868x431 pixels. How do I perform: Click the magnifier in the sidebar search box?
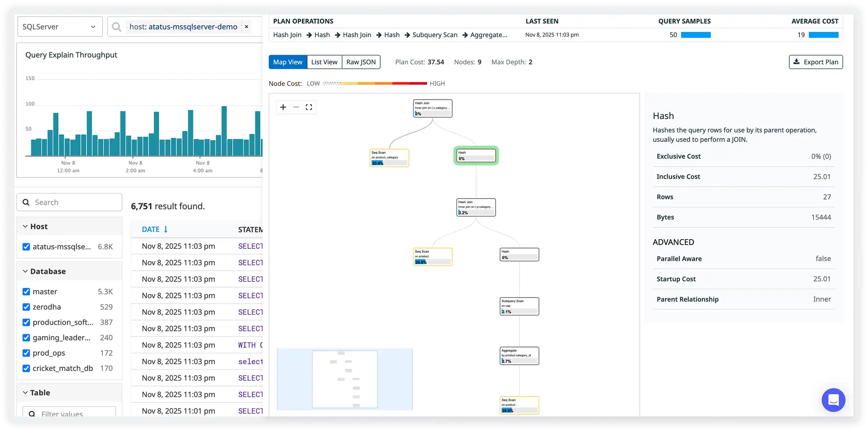click(x=26, y=202)
